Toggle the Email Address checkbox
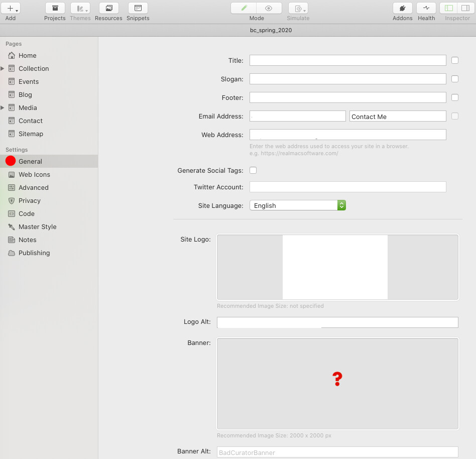This screenshot has width=476, height=459. (455, 116)
